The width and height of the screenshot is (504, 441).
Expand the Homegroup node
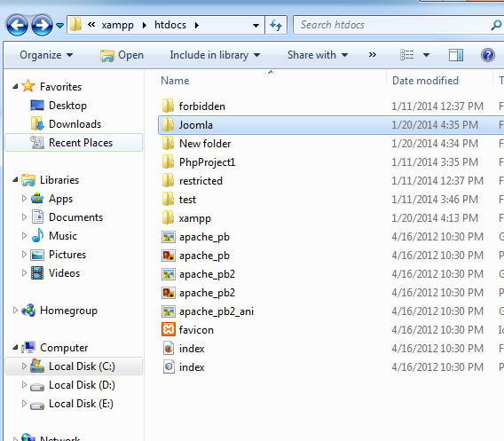coord(15,311)
